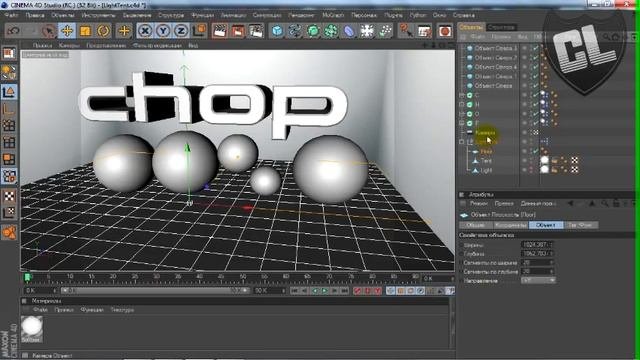Open the MoGraph menu
Screen dimensions: 640x360
333,15
